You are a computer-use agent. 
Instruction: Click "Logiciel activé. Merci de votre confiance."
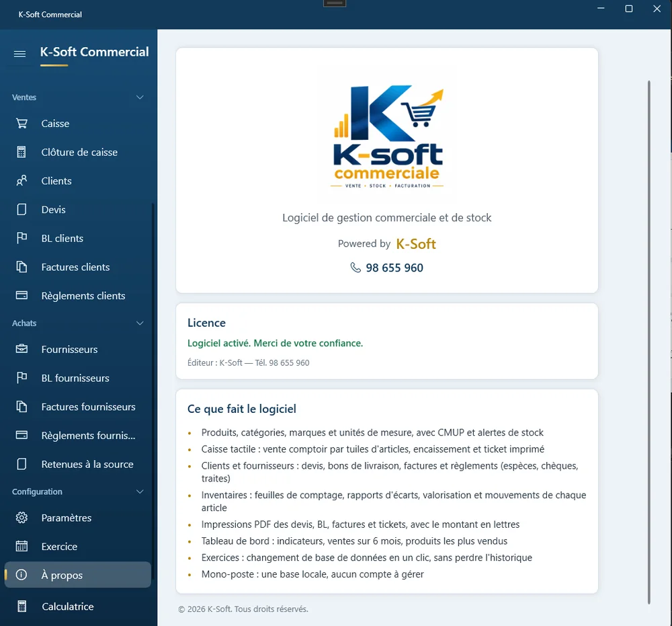coord(275,343)
